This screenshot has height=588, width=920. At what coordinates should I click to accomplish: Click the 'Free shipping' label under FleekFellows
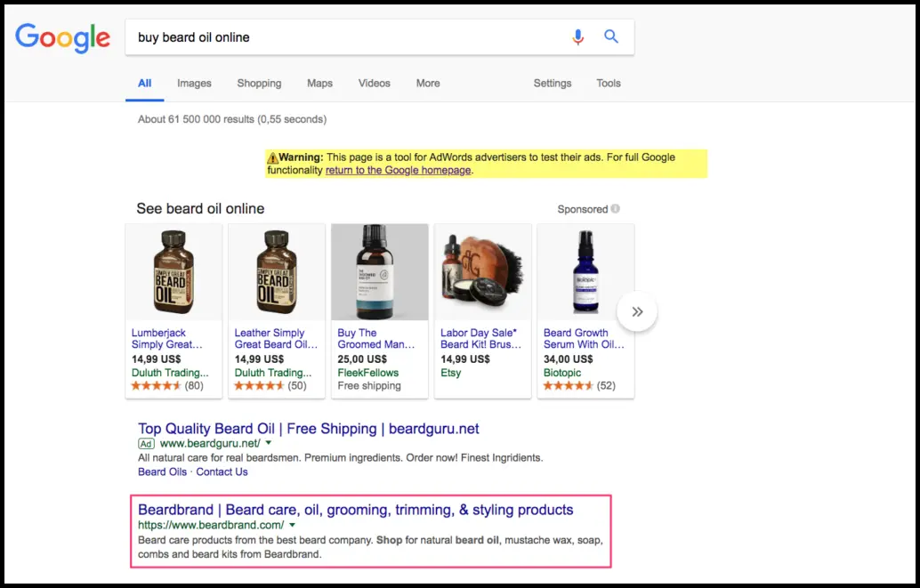click(369, 385)
